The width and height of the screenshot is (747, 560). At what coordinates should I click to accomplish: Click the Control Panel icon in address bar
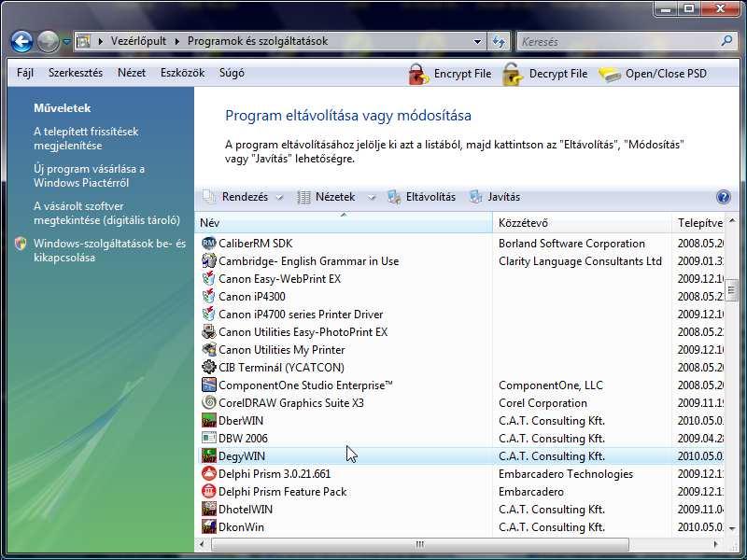[83, 41]
